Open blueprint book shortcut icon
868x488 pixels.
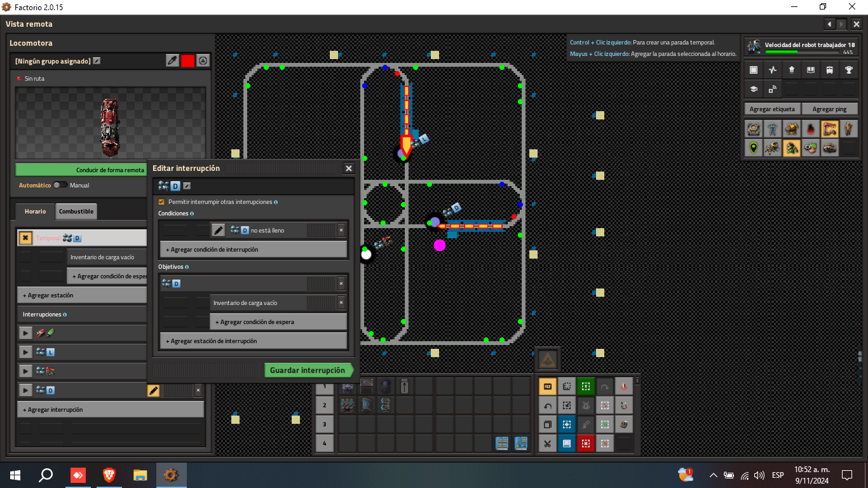point(567,444)
